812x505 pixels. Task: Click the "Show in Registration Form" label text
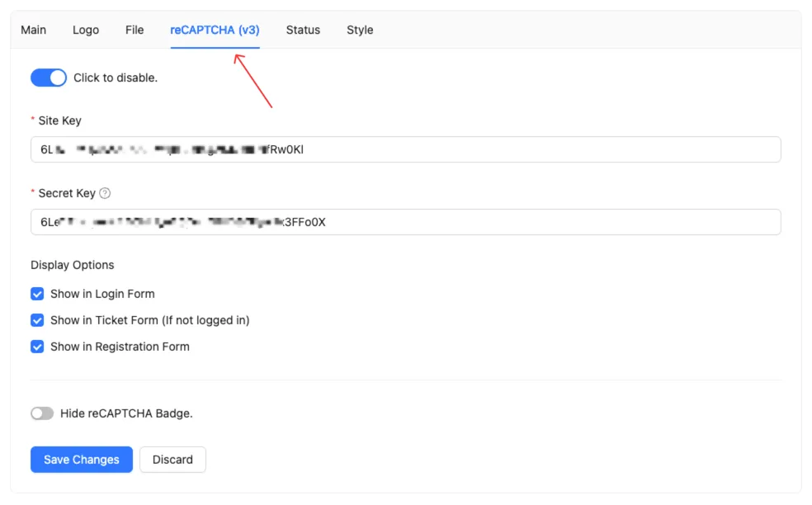tap(120, 347)
